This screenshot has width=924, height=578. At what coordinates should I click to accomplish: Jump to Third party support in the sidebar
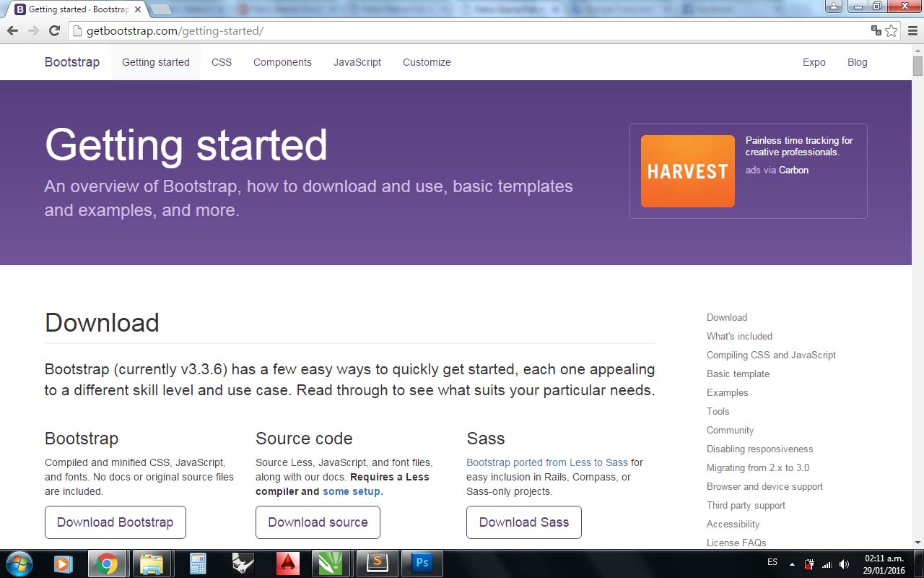pos(746,505)
